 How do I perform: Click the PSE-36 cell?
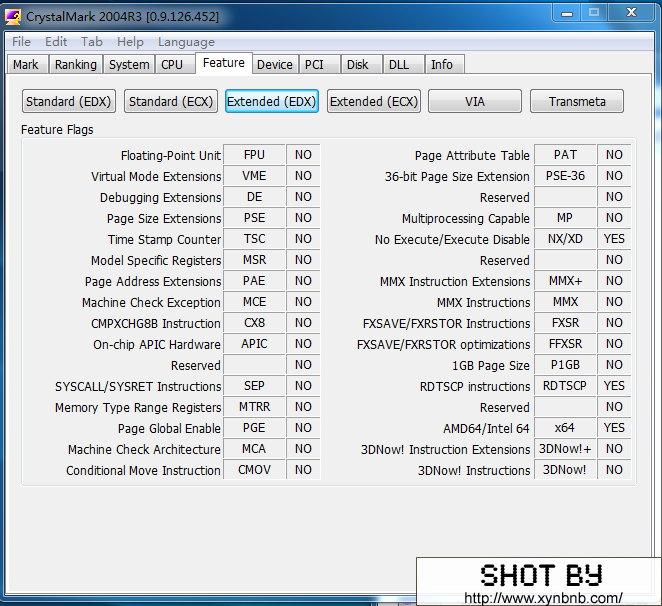click(x=565, y=176)
